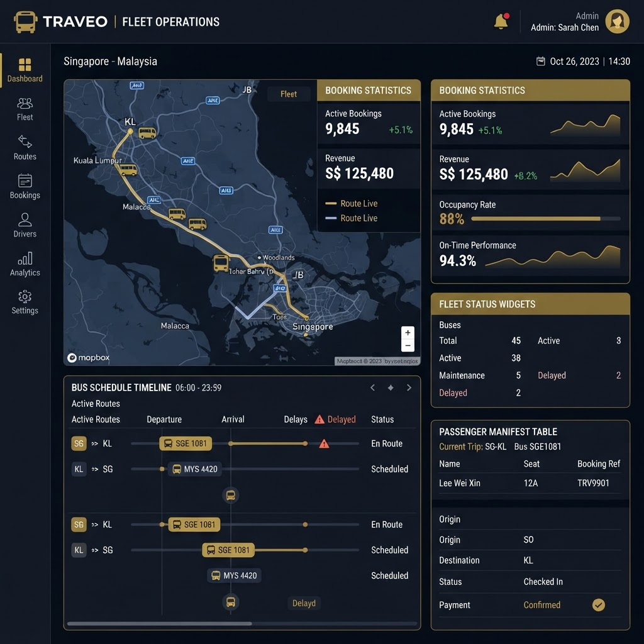Image resolution: width=644 pixels, height=644 pixels.
Task: Click the blue Route Live legend swatch
Action: pos(331,218)
